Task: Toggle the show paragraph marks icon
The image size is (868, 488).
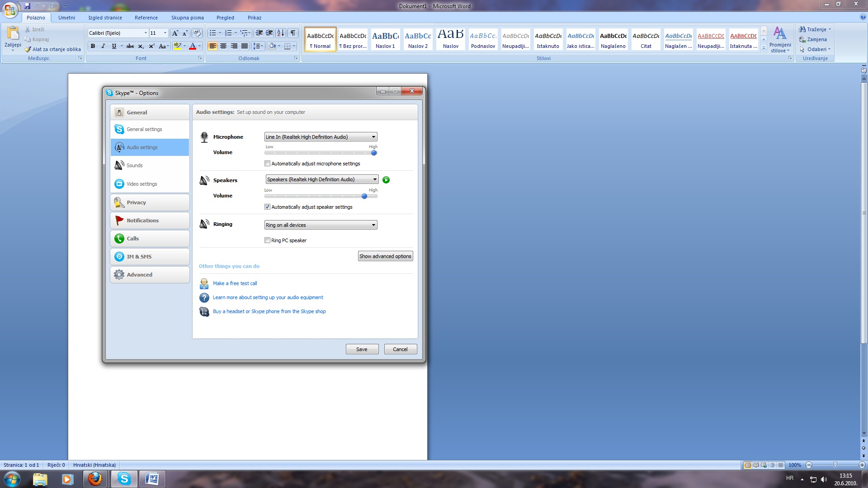Action: coord(293,33)
